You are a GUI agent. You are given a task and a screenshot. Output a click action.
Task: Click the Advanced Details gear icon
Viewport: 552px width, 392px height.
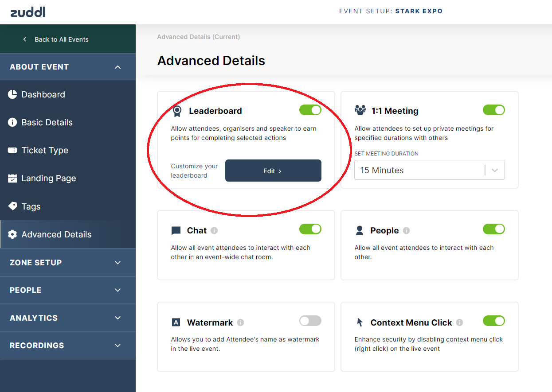pos(12,234)
